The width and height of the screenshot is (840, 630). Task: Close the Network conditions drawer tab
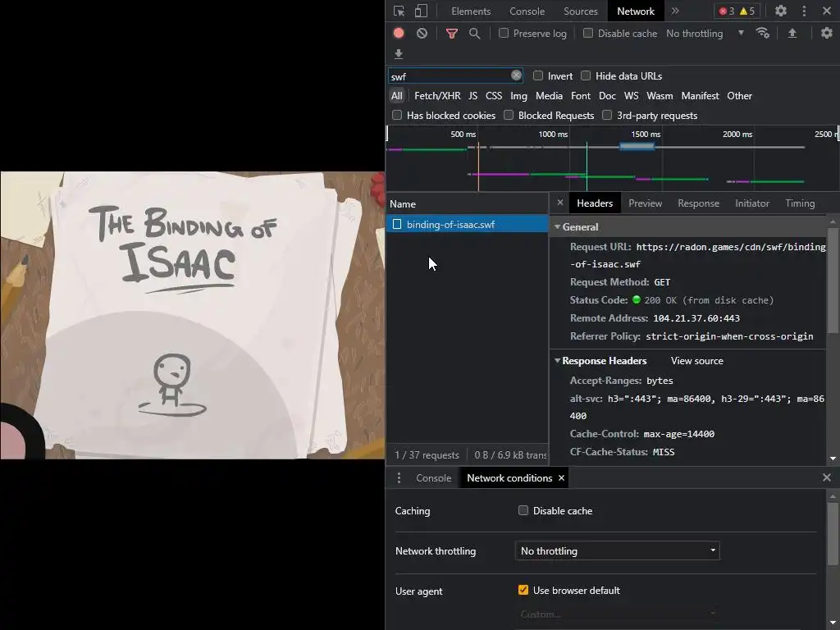click(561, 478)
